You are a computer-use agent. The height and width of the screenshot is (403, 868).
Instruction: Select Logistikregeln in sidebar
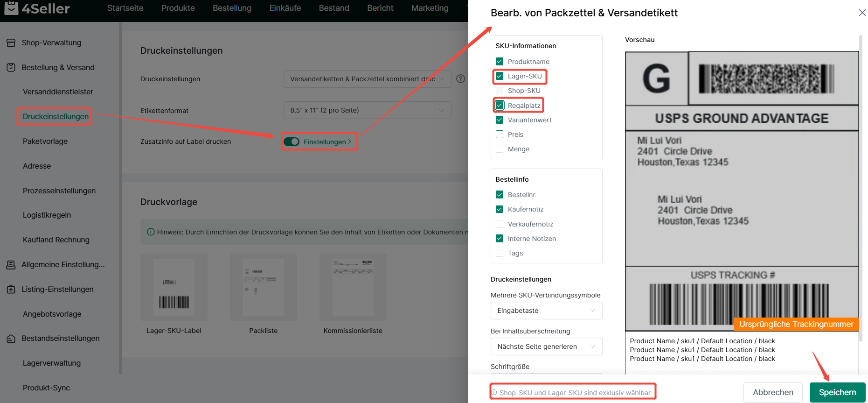pyautogui.click(x=47, y=215)
